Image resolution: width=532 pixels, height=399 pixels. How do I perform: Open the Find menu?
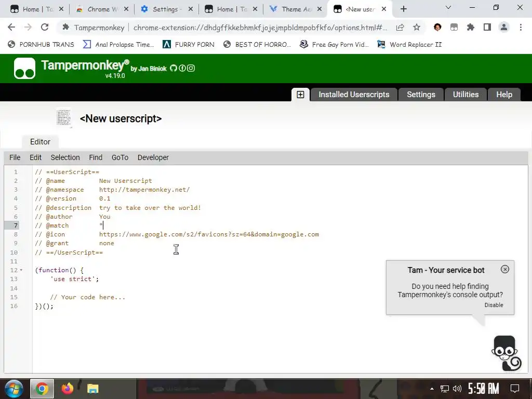click(x=96, y=157)
